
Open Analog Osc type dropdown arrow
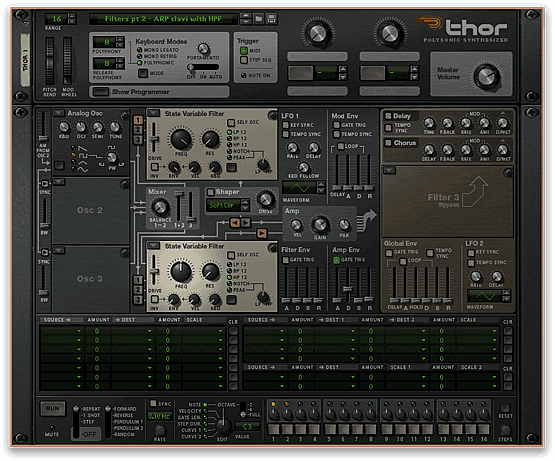58,113
